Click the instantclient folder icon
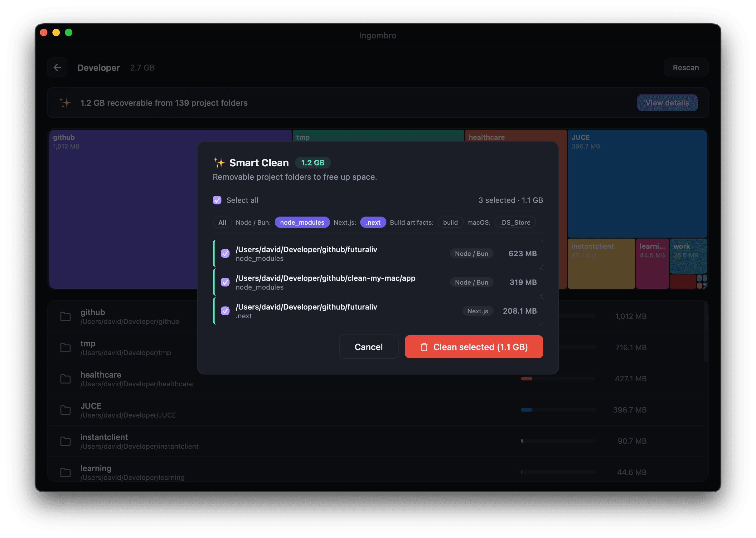This screenshot has height=538, width=756. click(65, 441)
